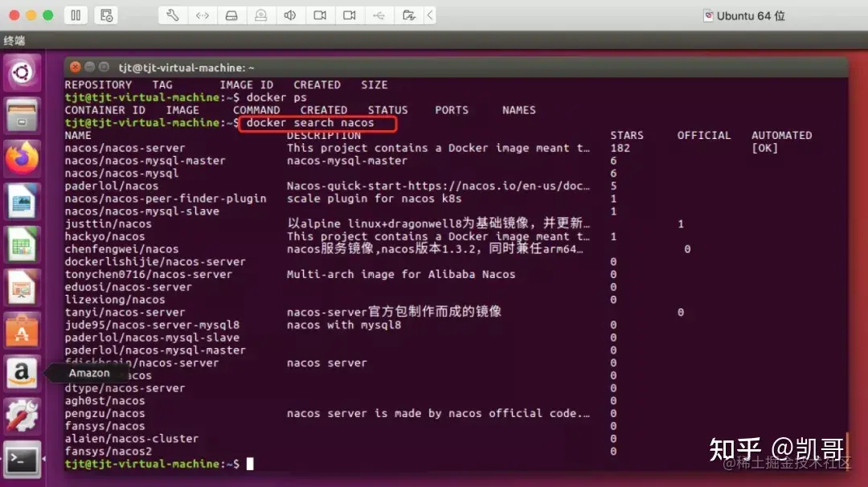Viewport: 868px width, 487px height.
Task: Open Amazon launcher in dock
Action: click(22, 373)
